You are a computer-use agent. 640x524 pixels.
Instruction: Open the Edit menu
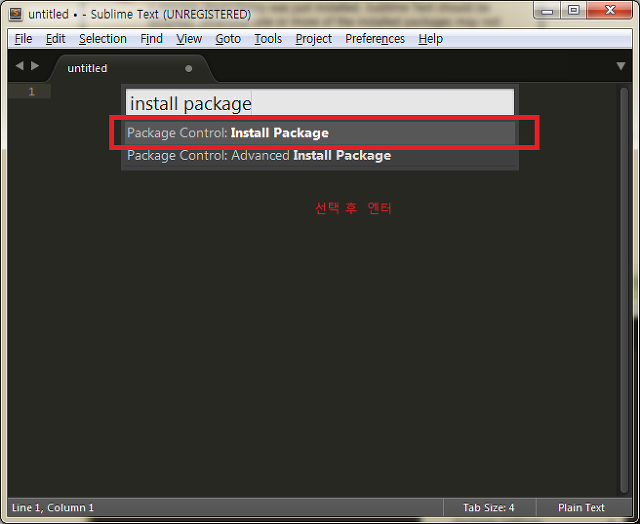click(x=56, y=39)
